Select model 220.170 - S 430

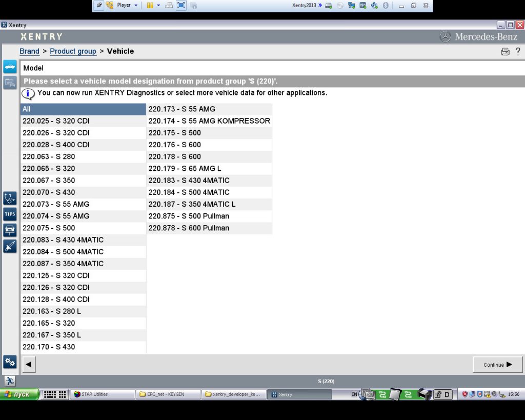coord(84,347)
